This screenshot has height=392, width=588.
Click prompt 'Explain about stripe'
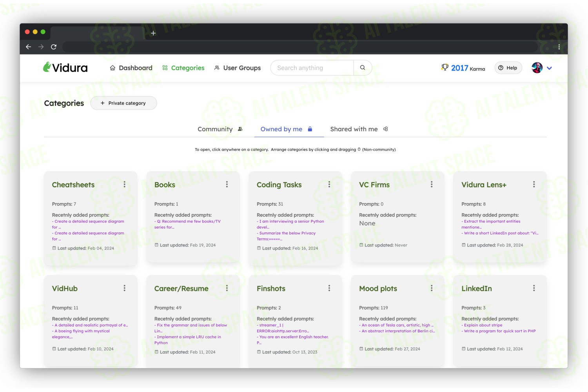coord(482,325)
